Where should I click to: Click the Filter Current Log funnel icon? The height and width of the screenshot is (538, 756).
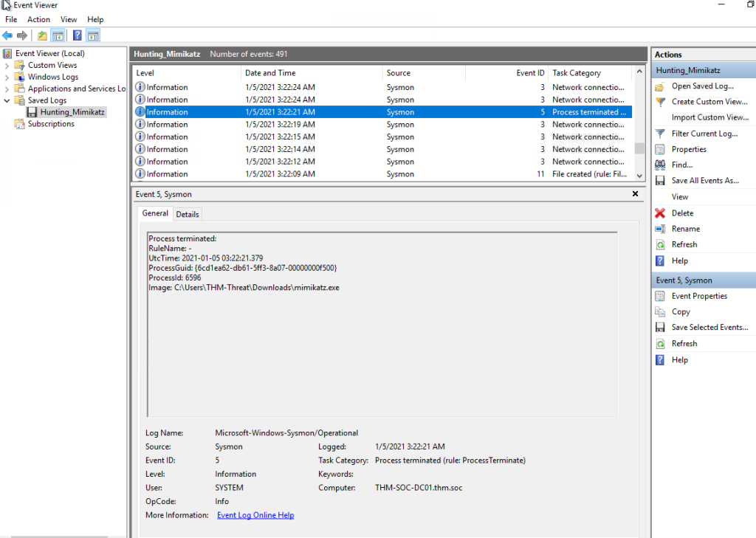[x=660, y=134]
